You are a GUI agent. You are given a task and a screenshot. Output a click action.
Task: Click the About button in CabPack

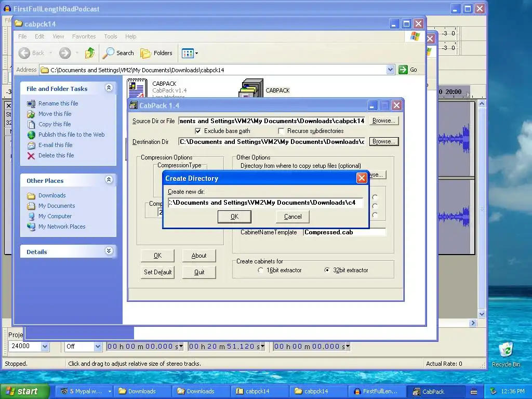click(x=199, y=256)
